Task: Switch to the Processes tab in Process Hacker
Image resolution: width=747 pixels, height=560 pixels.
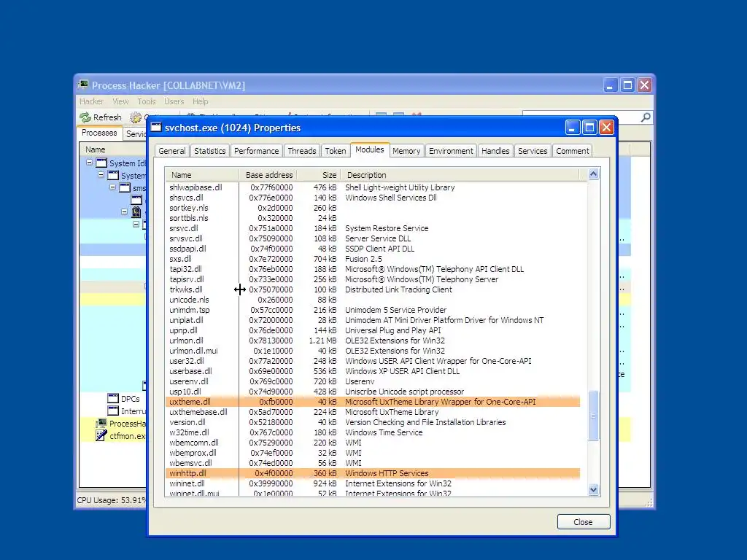Action: pyautogui.click(x=99, y=133)
